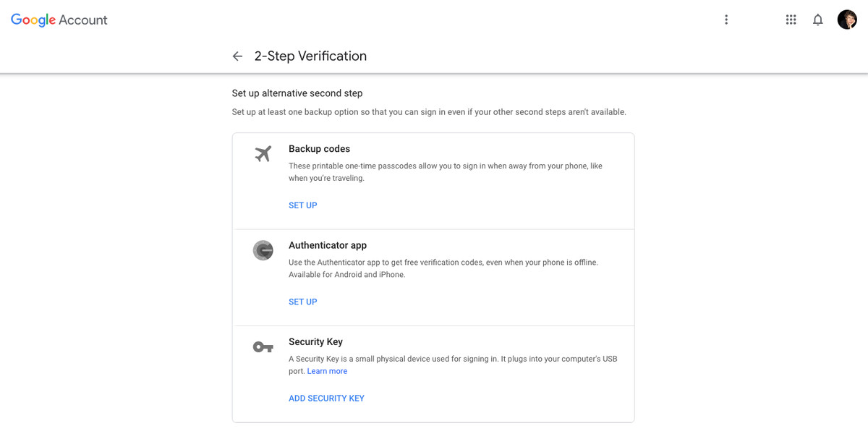Screen dimensions: 868x447
Task: Add a security key
Action: click(326, 399)
